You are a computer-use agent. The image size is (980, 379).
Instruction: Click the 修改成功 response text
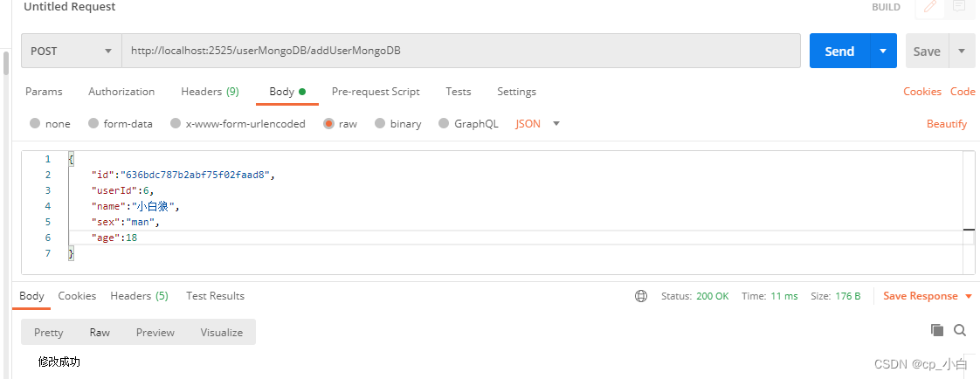pos(59,362)
